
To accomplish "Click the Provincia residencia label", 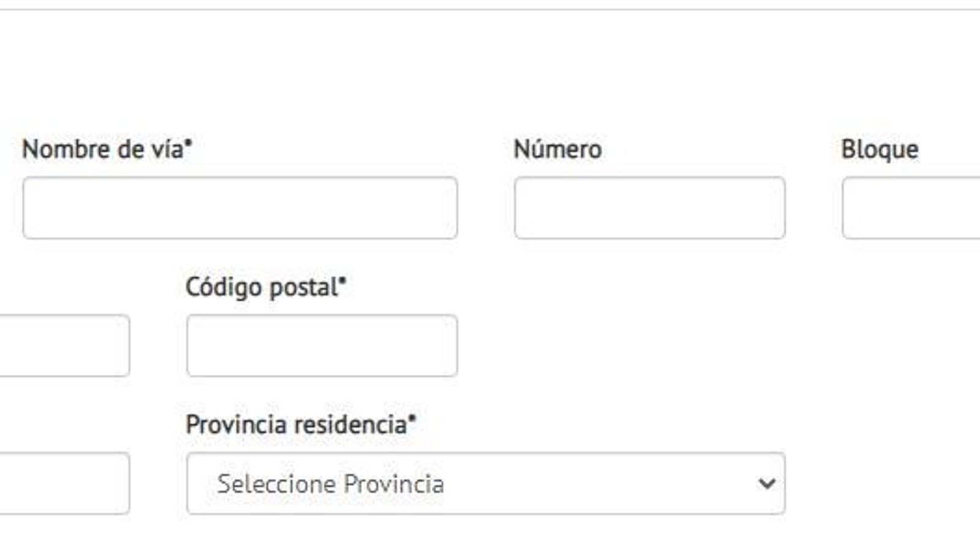I will click(300, 424).
